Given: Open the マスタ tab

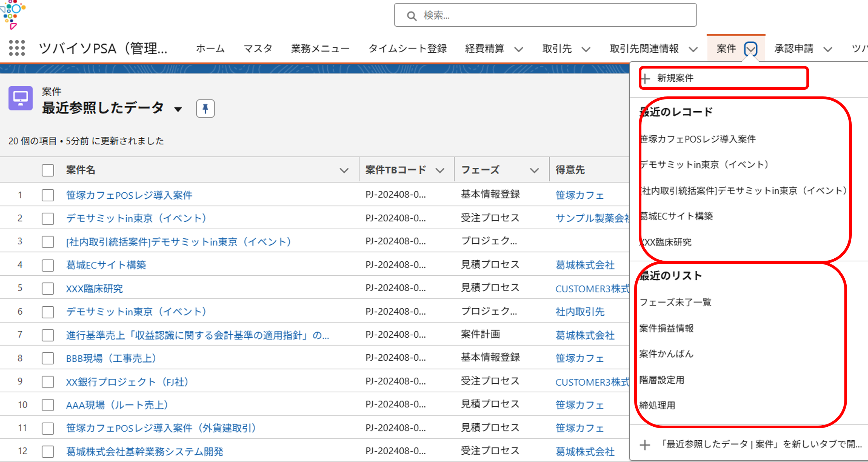Looking at the screenshot, I should tap(258, 48).
